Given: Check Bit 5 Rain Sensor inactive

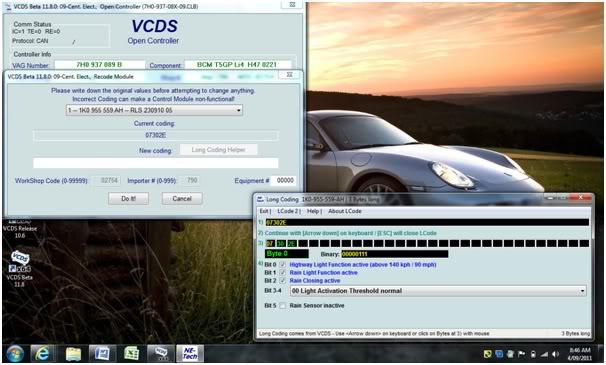Looking at the screenshot, I should pos(283,306).
